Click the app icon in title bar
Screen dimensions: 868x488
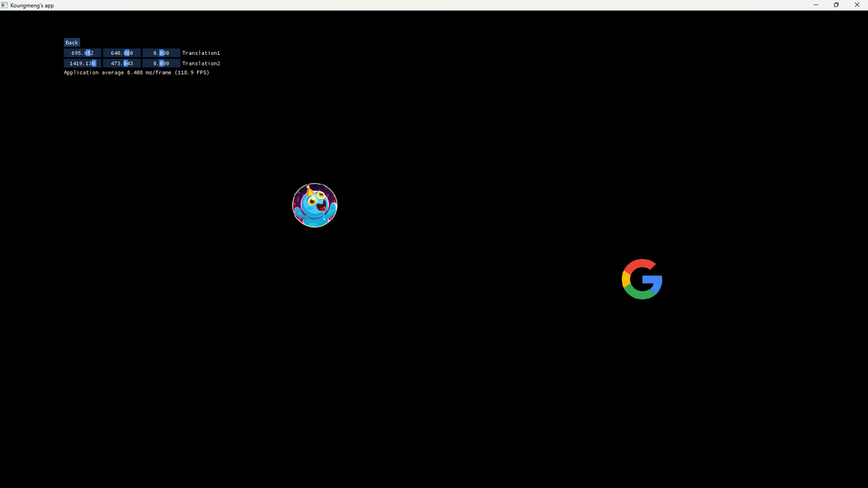5,5
